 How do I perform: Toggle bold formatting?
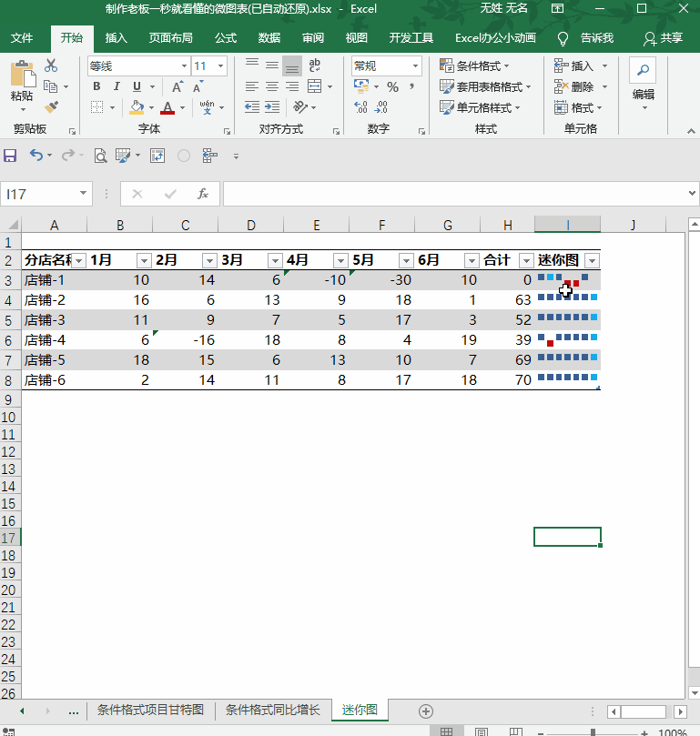click(96, 86)
